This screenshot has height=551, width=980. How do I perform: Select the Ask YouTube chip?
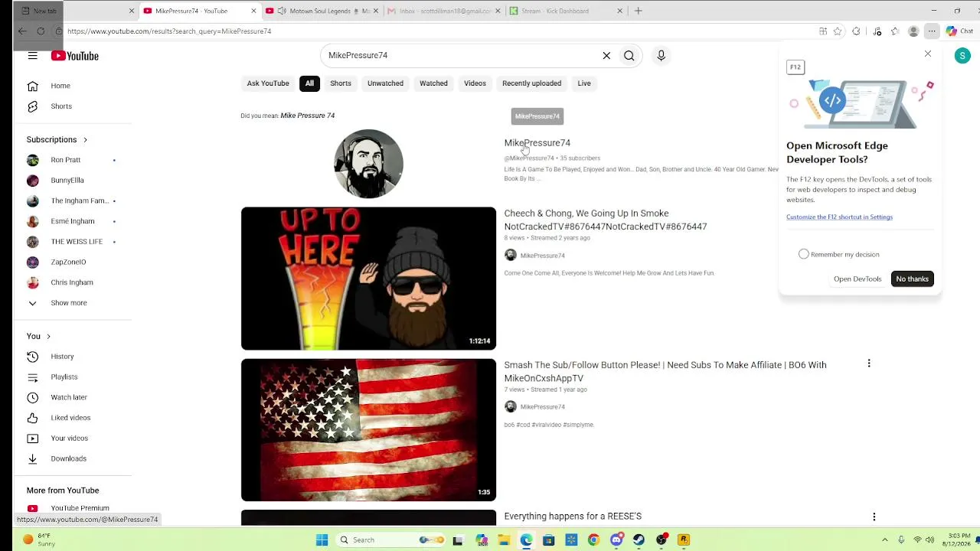tap(268, 83)
